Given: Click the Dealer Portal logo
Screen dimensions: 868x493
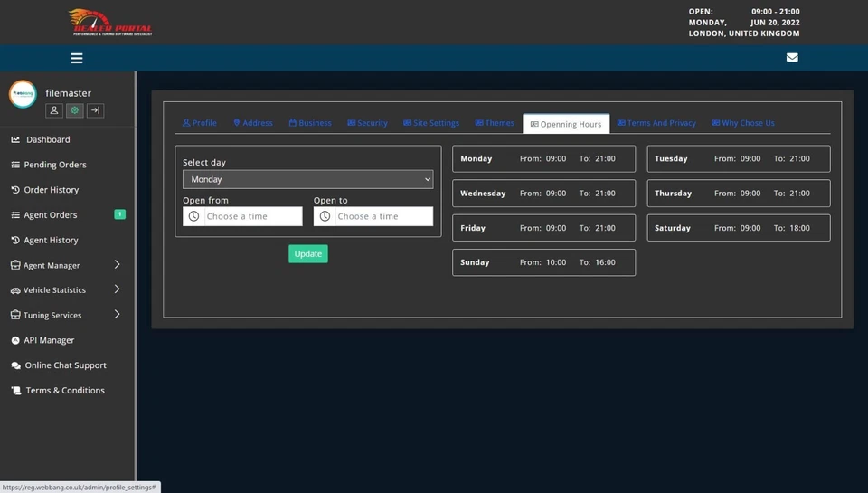Looking at the screenshot, I should (110, 22).
